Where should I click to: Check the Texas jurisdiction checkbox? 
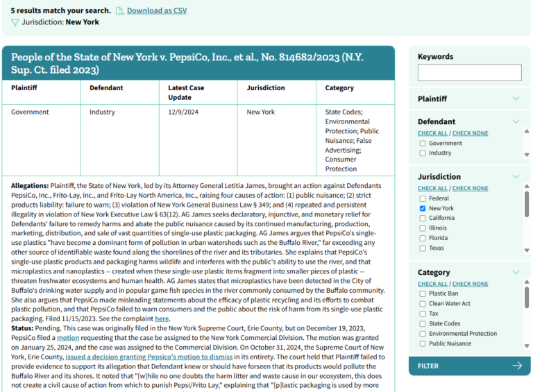(x=423, y=248)
